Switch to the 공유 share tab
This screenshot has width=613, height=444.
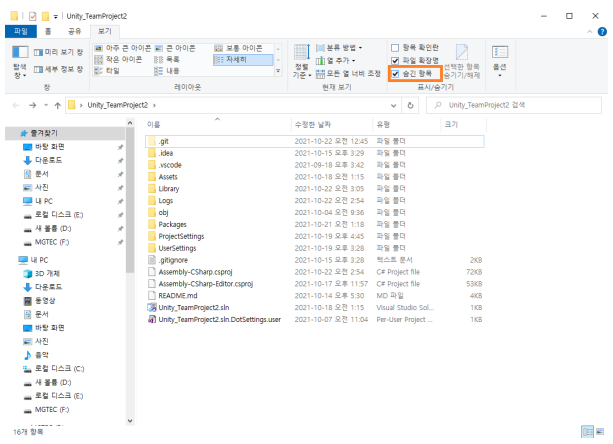74,31
